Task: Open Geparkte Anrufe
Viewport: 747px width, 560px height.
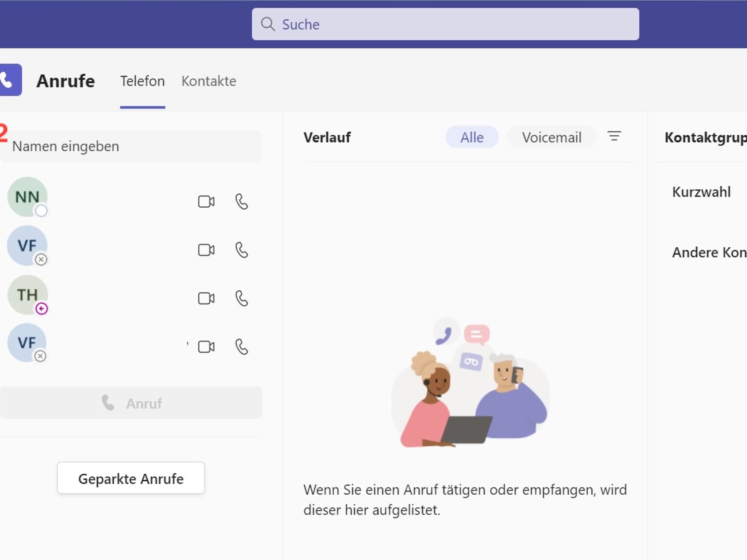Action: [131, 478]
